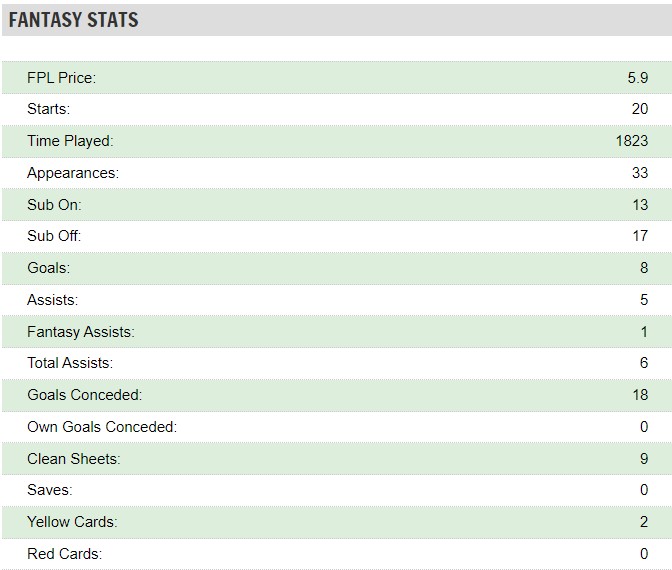The height and width of the screenshot is (570, 672).
Task: Select the Goals row
Action: [337, 268]
